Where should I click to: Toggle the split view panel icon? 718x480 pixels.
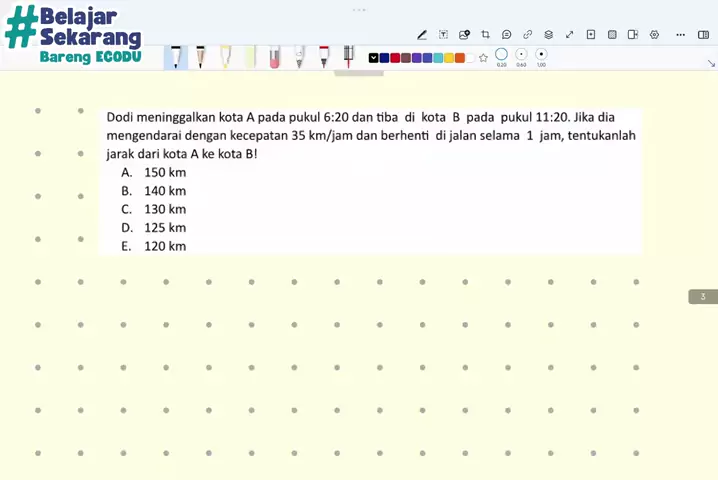pos(703,35)
